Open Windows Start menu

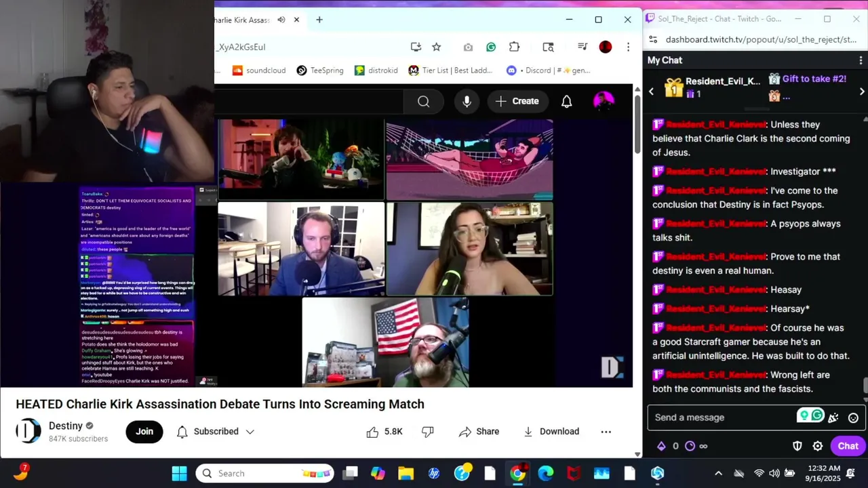point(179,473)
